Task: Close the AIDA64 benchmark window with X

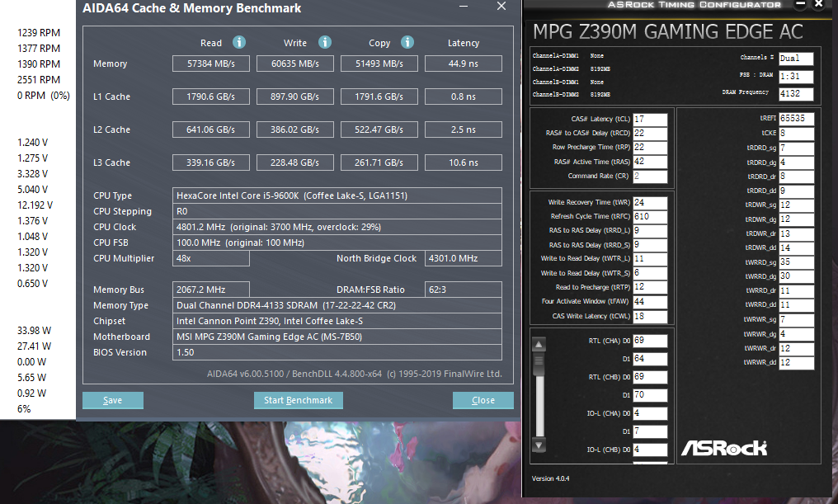Action: pyautogui.click(x=501, y=7)
